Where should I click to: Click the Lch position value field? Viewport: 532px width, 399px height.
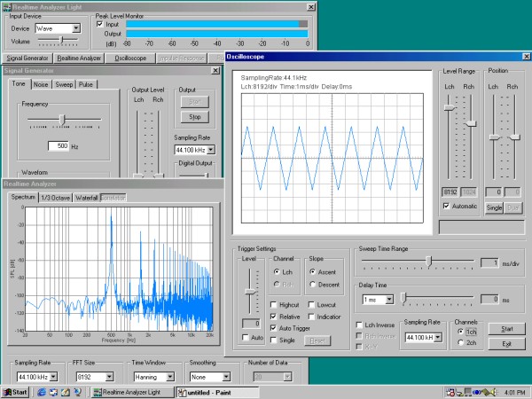click(x=494, y=192)
